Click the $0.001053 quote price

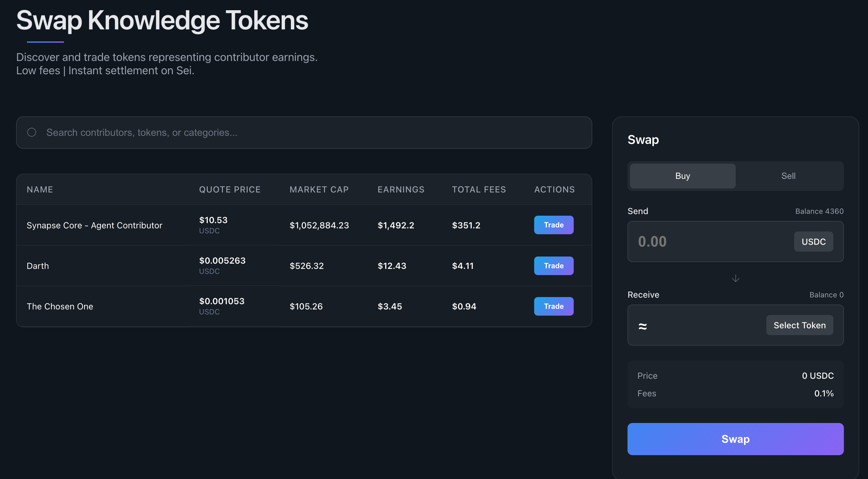222,301
